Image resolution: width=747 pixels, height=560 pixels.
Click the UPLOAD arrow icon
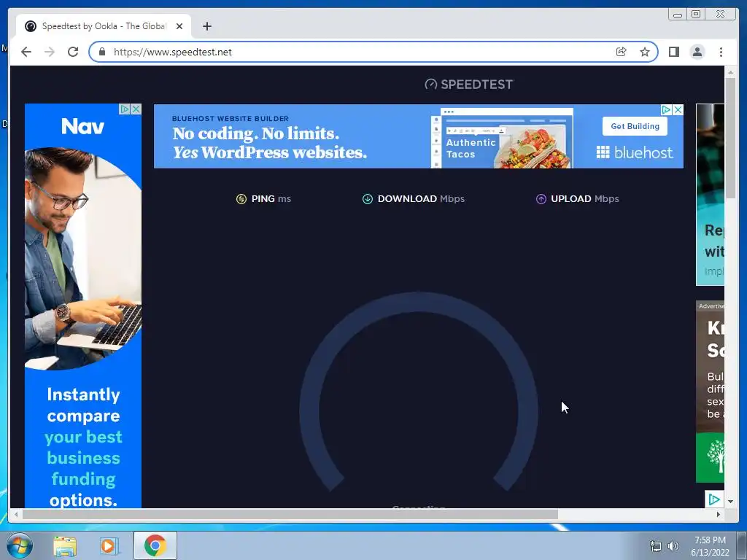pos(541,199)
